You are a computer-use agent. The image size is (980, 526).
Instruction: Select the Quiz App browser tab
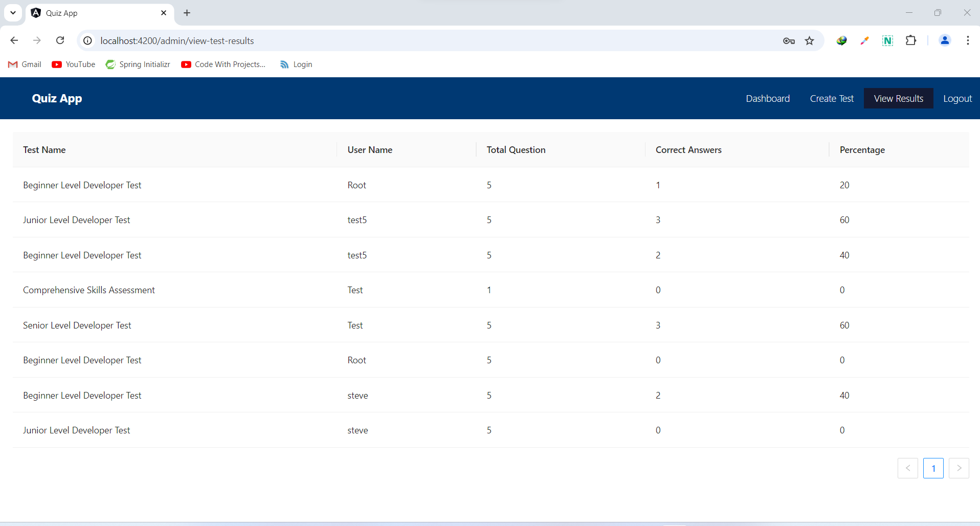(100, 13)
